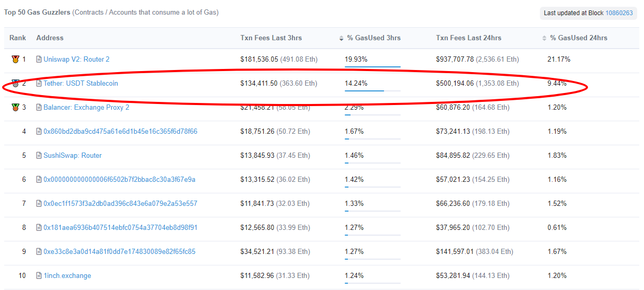Select the $18,751.26 (50.72 Eth) fee cell

[275, 131]
